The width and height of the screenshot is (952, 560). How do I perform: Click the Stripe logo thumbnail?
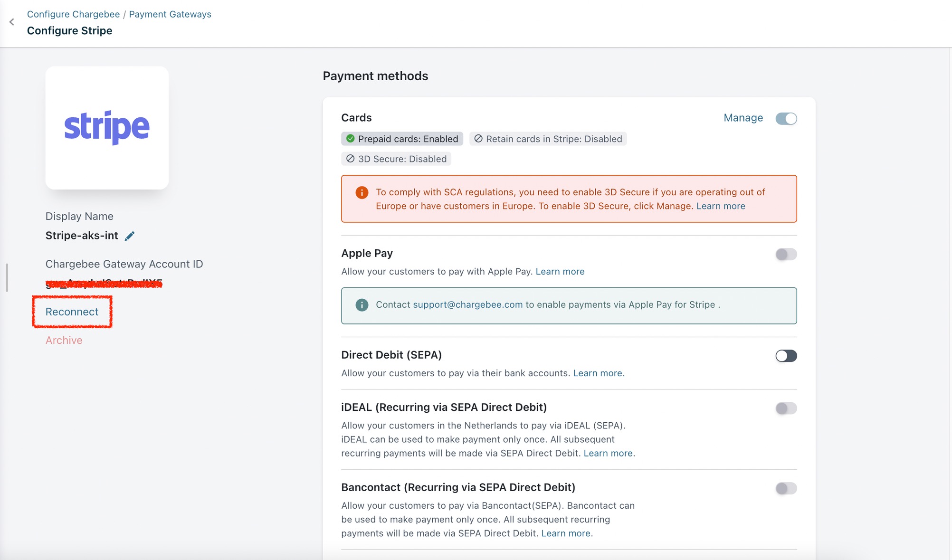click(107, 128)
